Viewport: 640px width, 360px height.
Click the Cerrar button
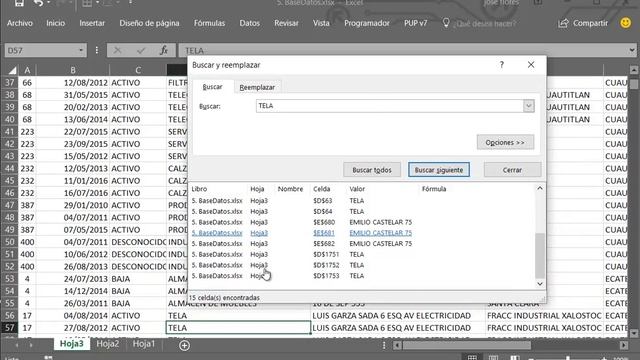(512, 170)
